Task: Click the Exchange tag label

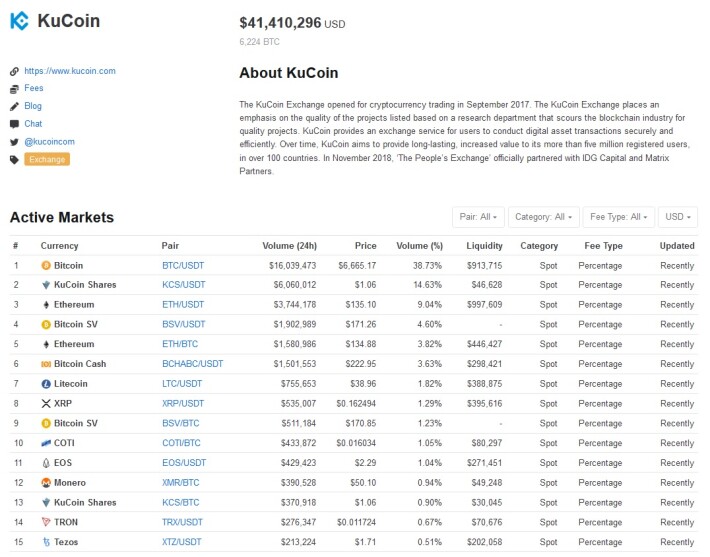Action: point(47,159)
